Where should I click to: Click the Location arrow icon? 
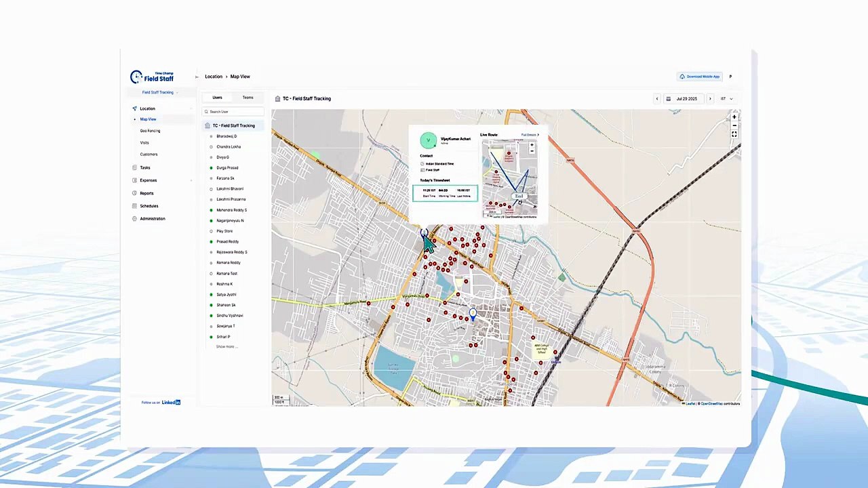click(134, 108)
